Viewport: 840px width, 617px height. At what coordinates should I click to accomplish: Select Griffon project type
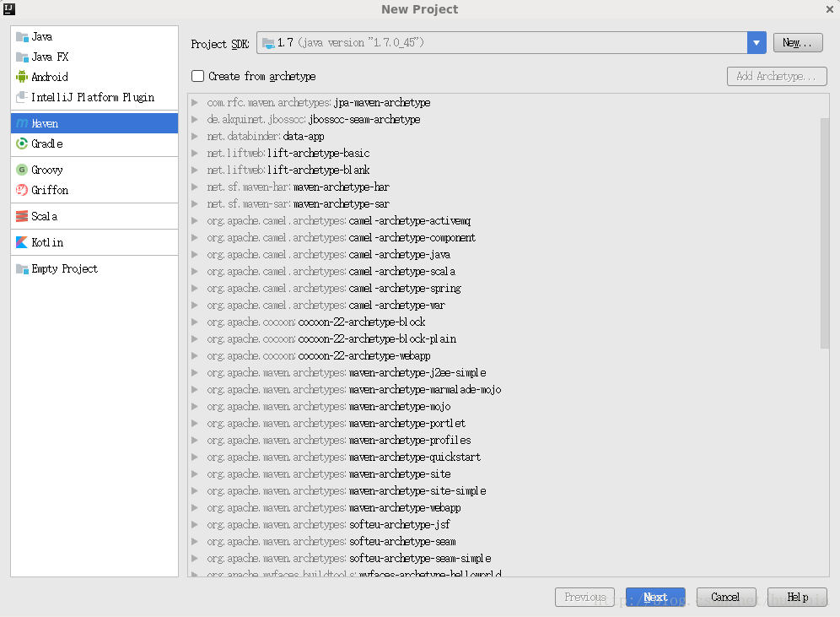[94, 190]
